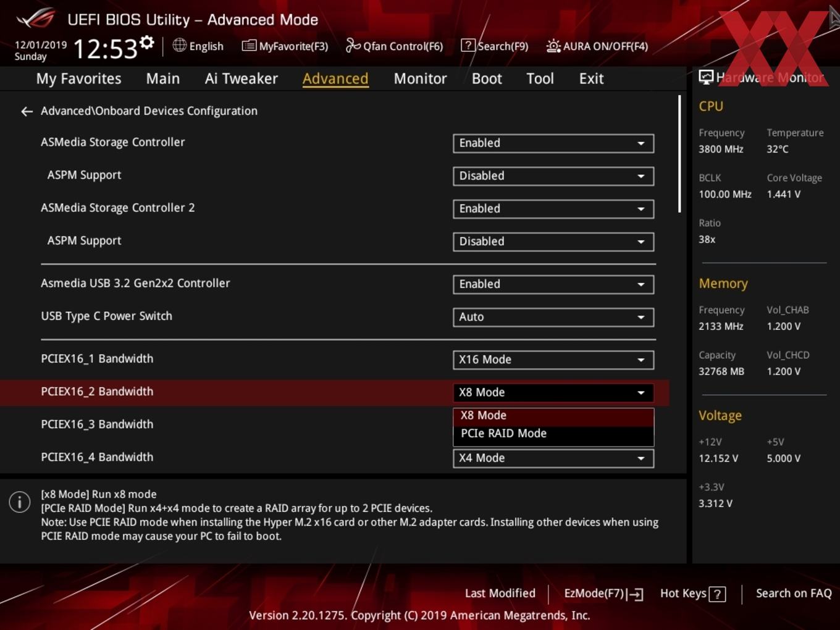Click EzMode(F7) button
Viewport: 840px width, 630px height.
click(603, 594)
